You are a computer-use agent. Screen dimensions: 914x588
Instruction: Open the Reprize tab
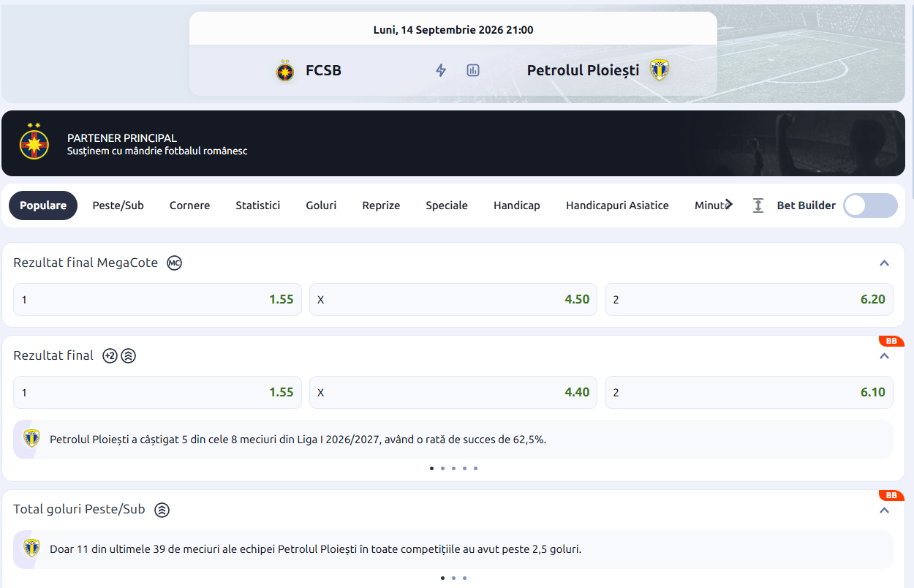tap(381, 206)
